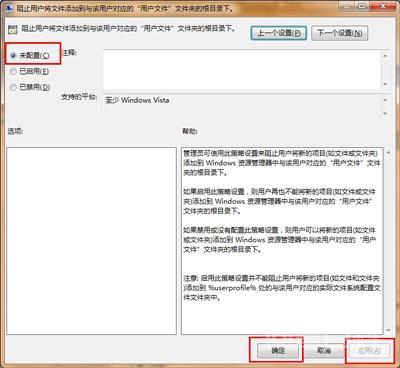
Task: Click the policy icon beside the setting title
Action: click(13, 29)
